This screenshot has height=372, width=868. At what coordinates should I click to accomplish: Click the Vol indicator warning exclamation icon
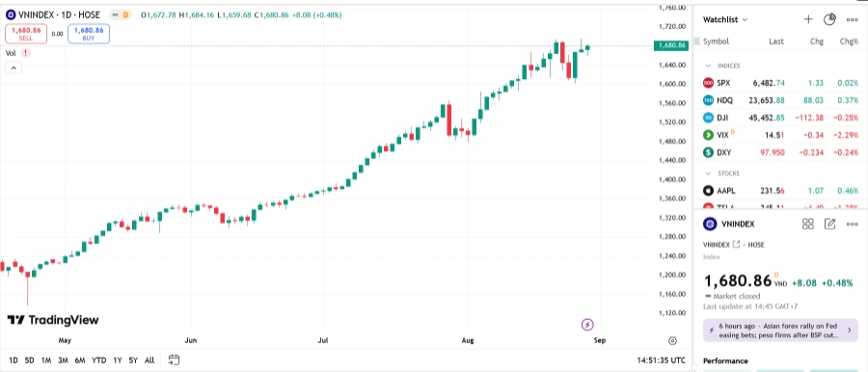25,53
